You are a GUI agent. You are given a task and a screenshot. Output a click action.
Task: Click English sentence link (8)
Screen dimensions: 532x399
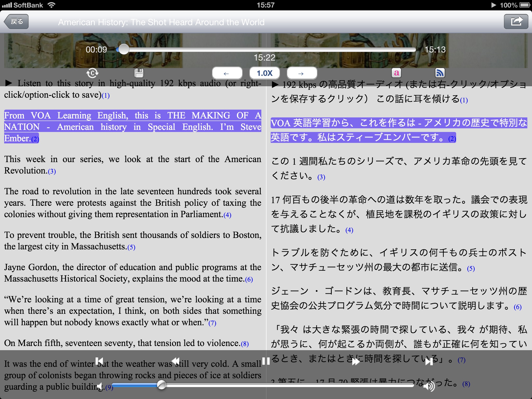[245, 344]
